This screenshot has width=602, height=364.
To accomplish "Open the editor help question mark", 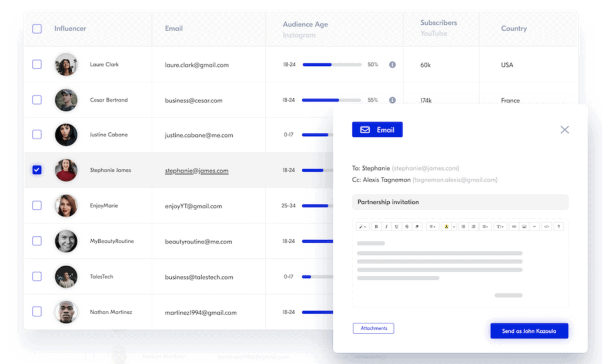I will pyautogui.click(x=558, y=226).
